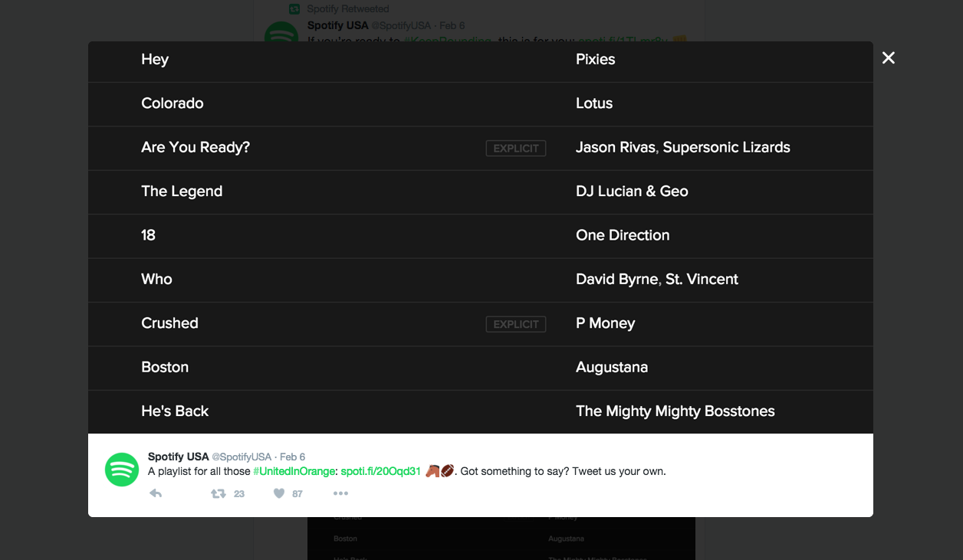
Task: Open the Spotify USA profile name in the overlay tweet
Action: click(179, 457)
